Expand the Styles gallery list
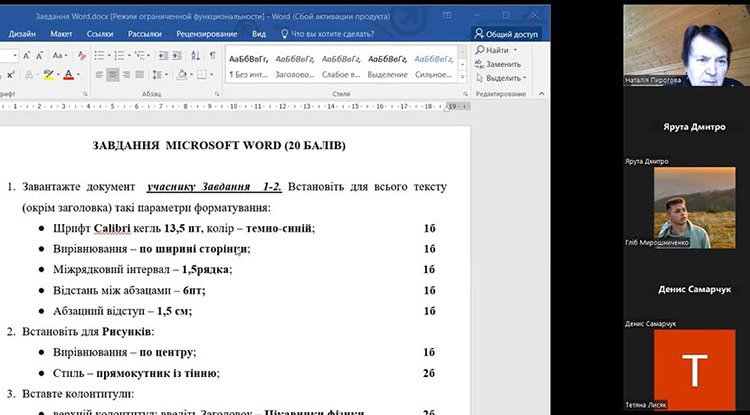 tap(462, 77)
